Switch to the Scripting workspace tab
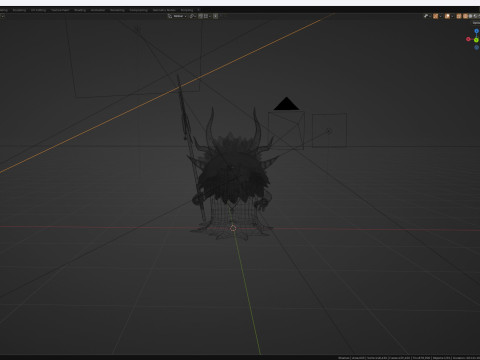 [187, 10]
